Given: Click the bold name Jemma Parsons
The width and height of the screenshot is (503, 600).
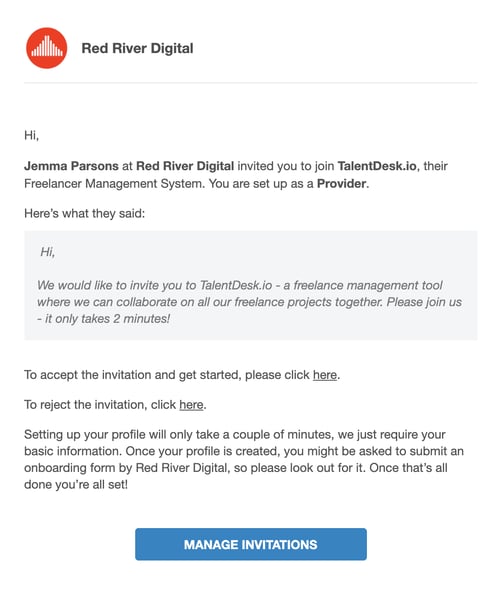Looking at the screenshot, I should (71, 166).
